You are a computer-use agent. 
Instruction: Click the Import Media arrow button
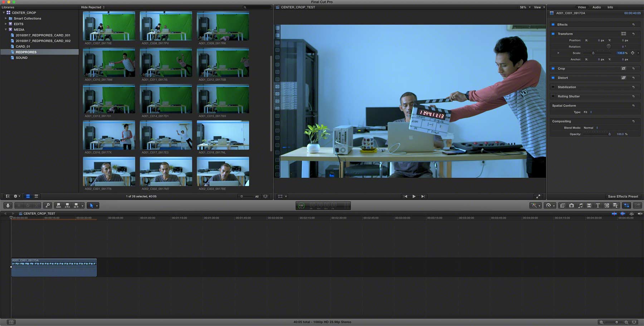pos(8,206)
